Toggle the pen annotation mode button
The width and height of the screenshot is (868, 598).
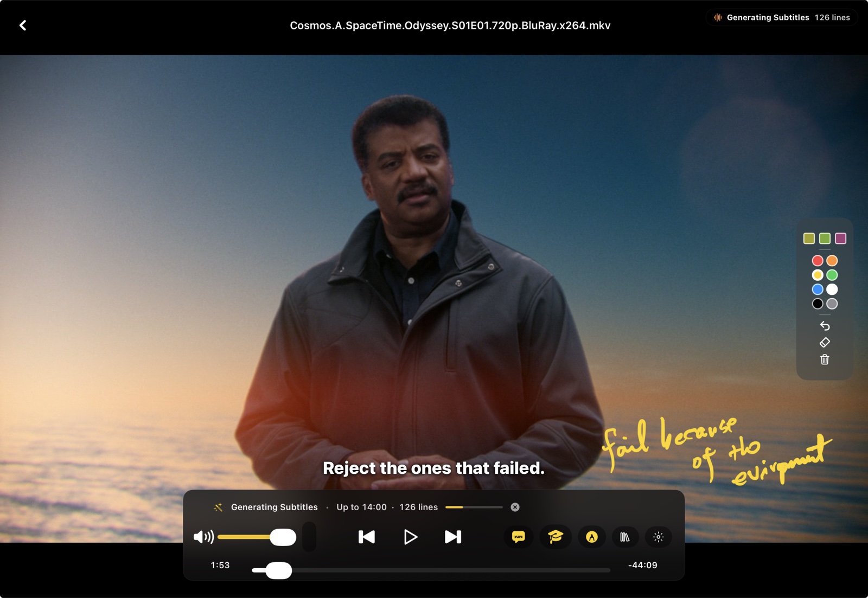coord(592,537)
